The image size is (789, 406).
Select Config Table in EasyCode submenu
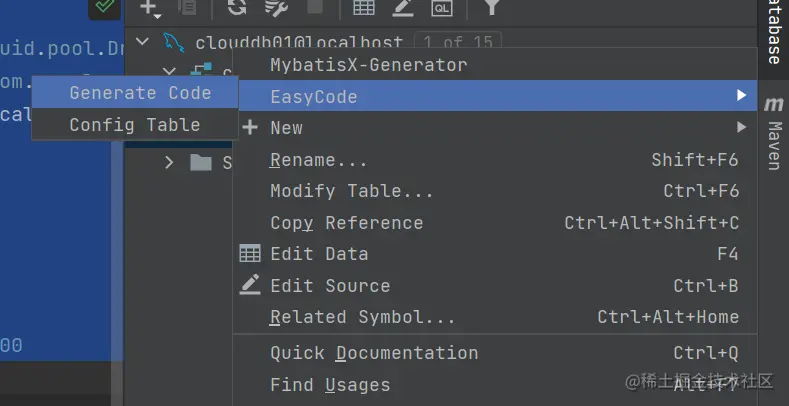pos(135,124)
